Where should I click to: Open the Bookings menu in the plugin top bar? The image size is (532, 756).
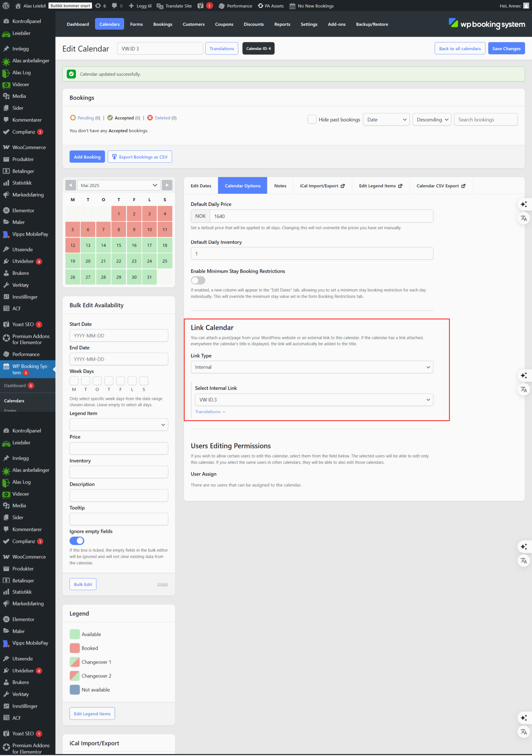click(163, 24)
